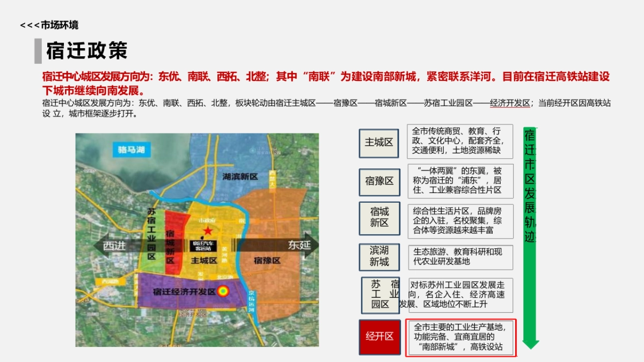The height and width of the screenshot is (362, 644).
Task: Click the rainbow circle marker in 宿迁经济开发区
Action: coord(223,291)
